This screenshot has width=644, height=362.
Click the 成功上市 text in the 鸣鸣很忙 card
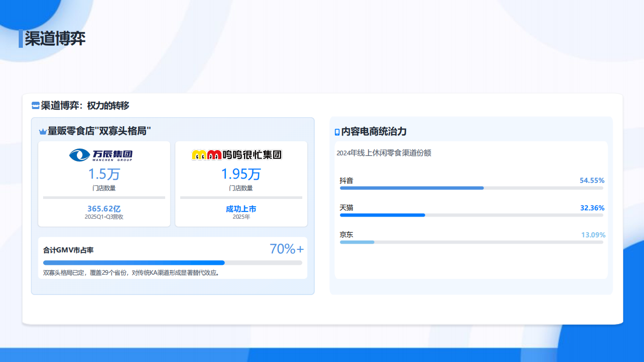tap(241, 208)
